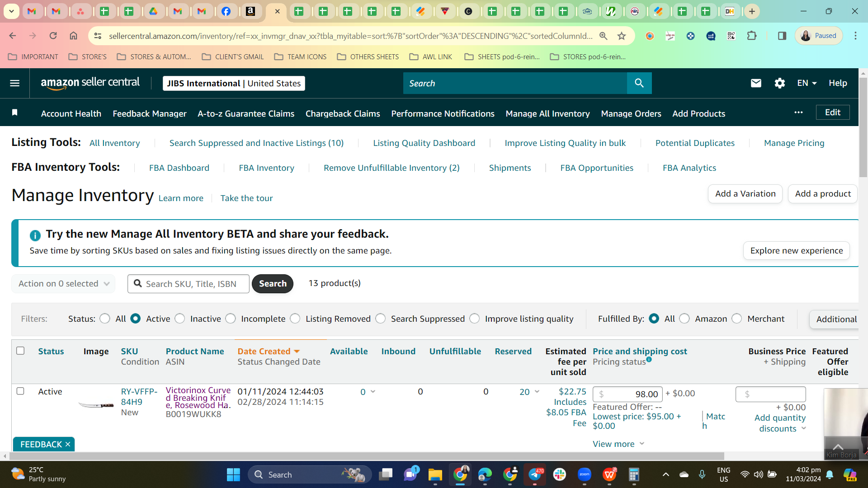Screen dimensions: 868x488
Task: Expand View more pricing details
Action: click(618, 444)
